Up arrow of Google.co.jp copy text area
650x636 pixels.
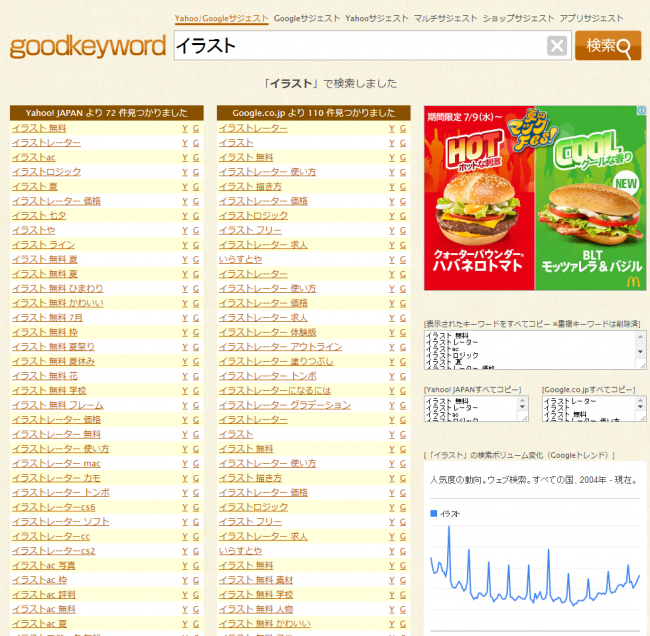[x=640, y=400]
